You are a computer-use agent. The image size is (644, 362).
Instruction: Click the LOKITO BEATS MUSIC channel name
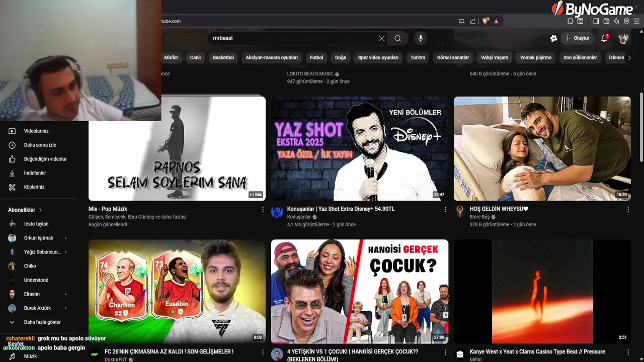[310, 74]
